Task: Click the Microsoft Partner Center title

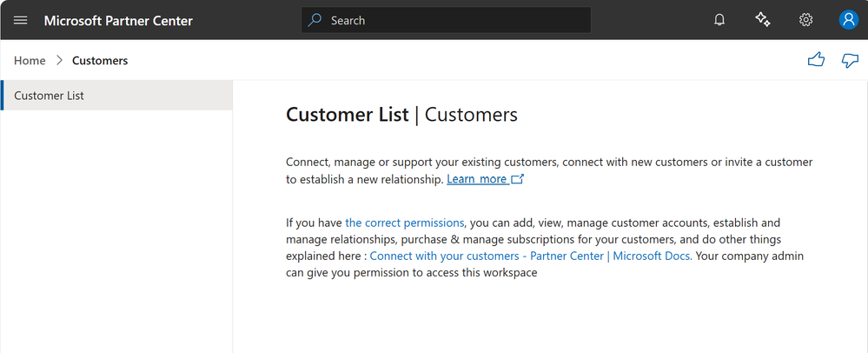Action: point(118,20)
